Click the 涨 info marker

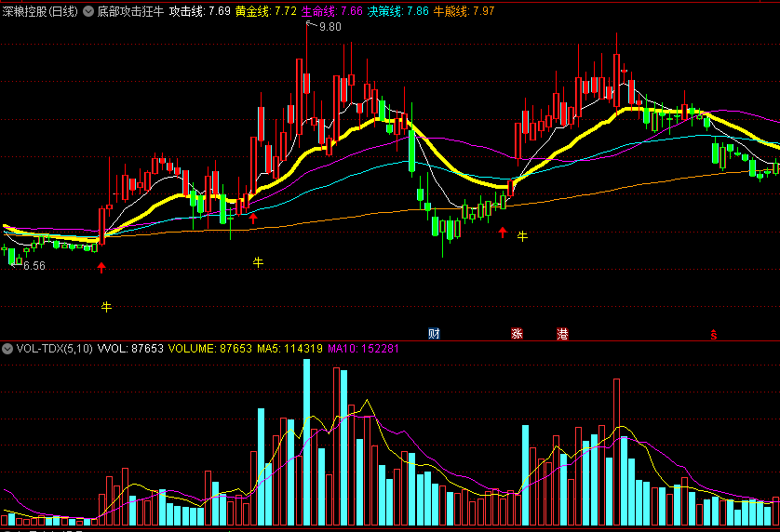517,334
